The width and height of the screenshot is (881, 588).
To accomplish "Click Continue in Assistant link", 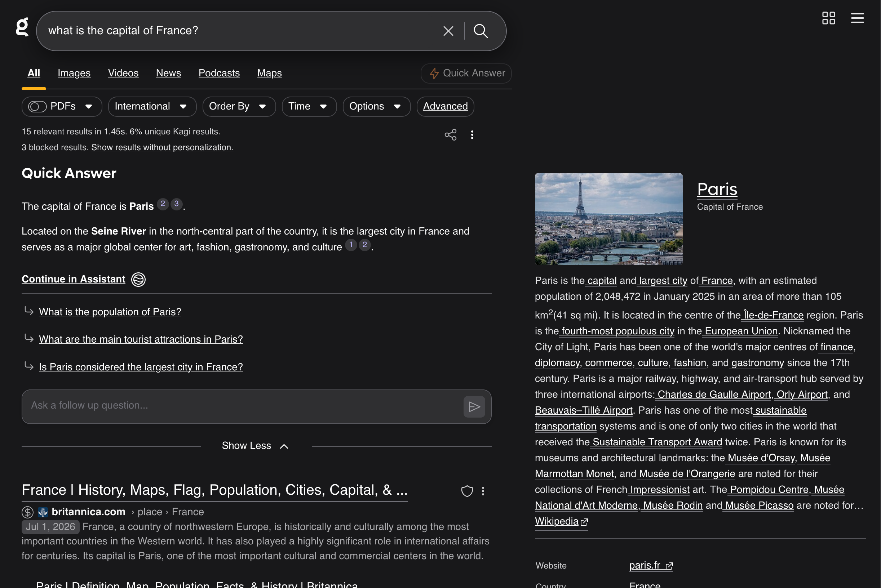I will (x=73, y=279).
